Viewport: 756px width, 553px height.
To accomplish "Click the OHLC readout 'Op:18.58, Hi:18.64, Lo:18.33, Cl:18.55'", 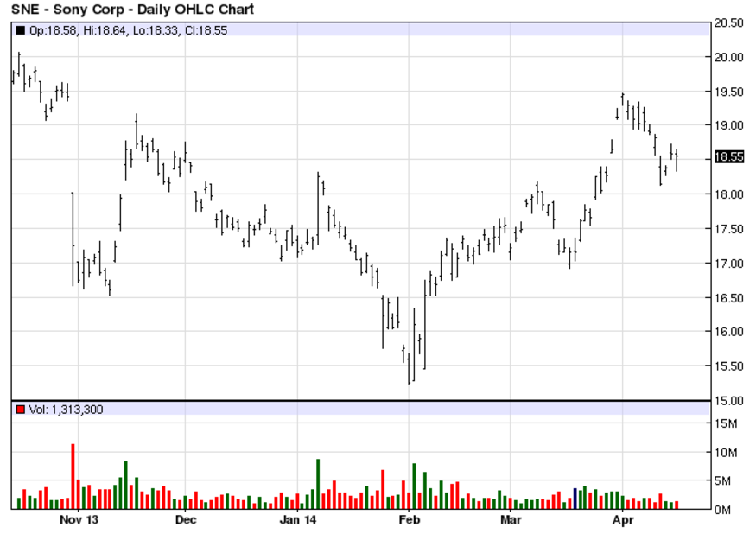I will click(128, 30).
